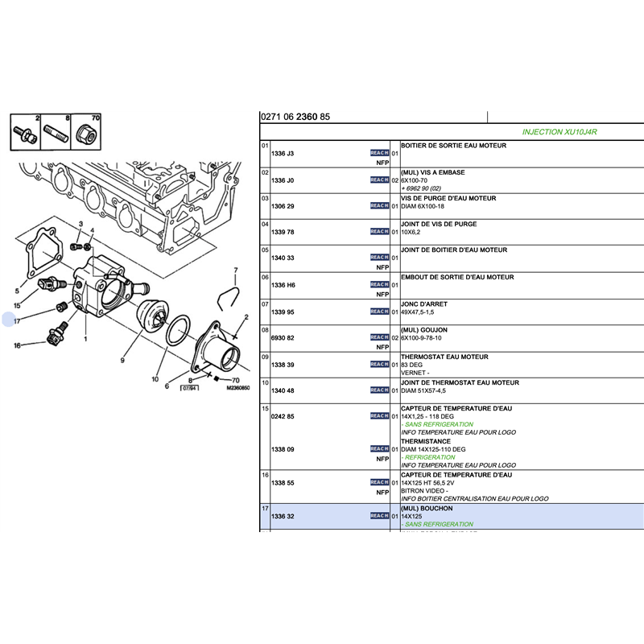
Task: Click catalog reference 0271 06 2360 85
Action: point(295,117)
